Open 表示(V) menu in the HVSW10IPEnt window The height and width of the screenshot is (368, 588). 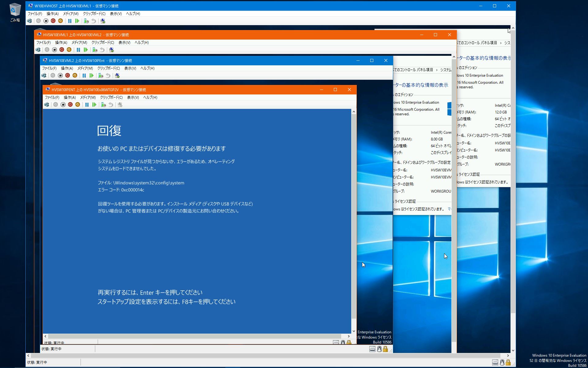[x=130, y=68]
